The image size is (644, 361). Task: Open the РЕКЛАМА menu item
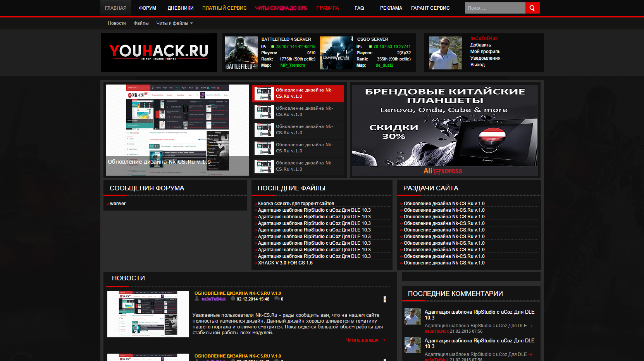pyautogui.click(x=391, y=8)
